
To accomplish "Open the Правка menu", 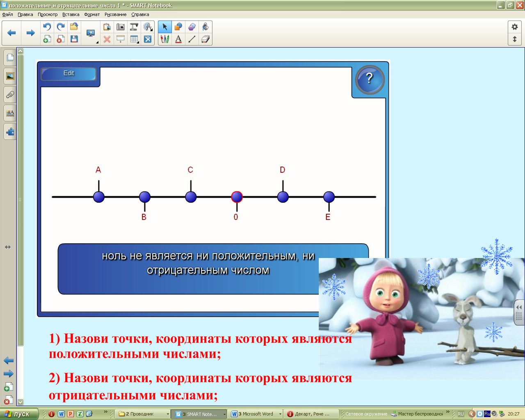I will click(x=25, y=14).
